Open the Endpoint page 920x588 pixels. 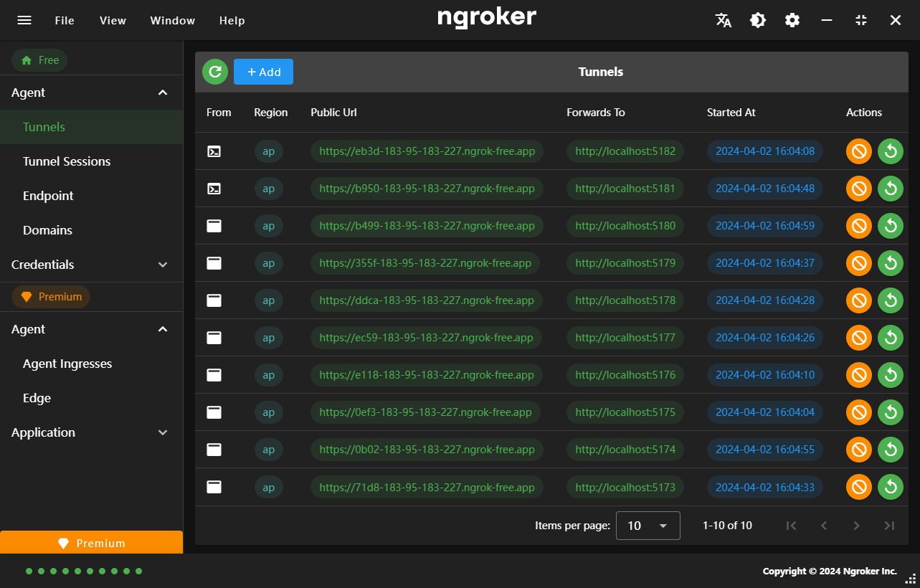(91, 196)
